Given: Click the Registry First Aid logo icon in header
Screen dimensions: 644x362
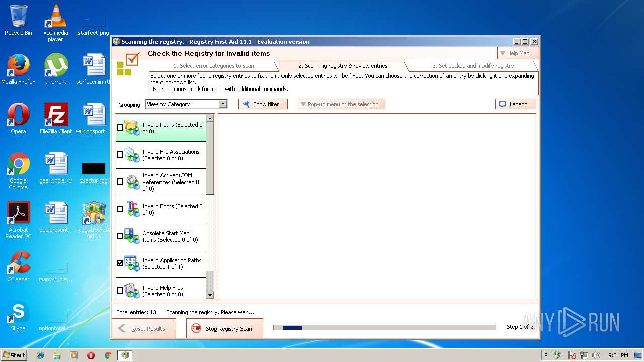Looking at the screenshot, I should point(128,64).
